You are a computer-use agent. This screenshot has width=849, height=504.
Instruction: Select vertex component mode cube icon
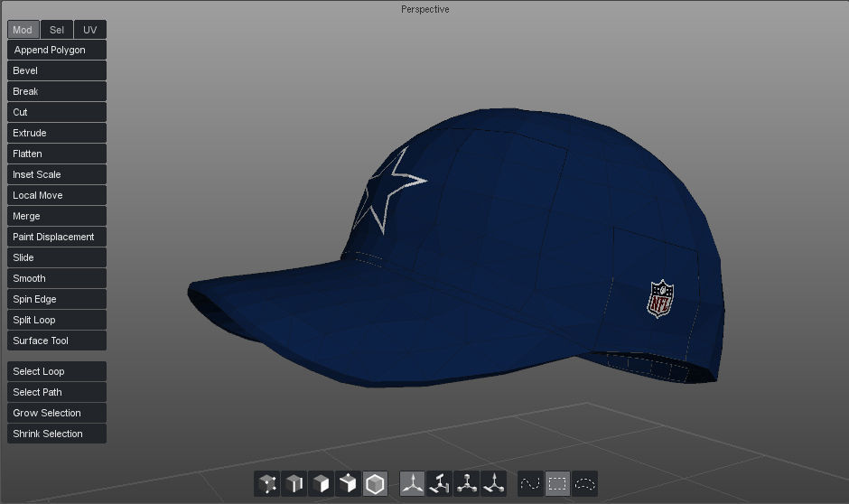tap(267, 483)
